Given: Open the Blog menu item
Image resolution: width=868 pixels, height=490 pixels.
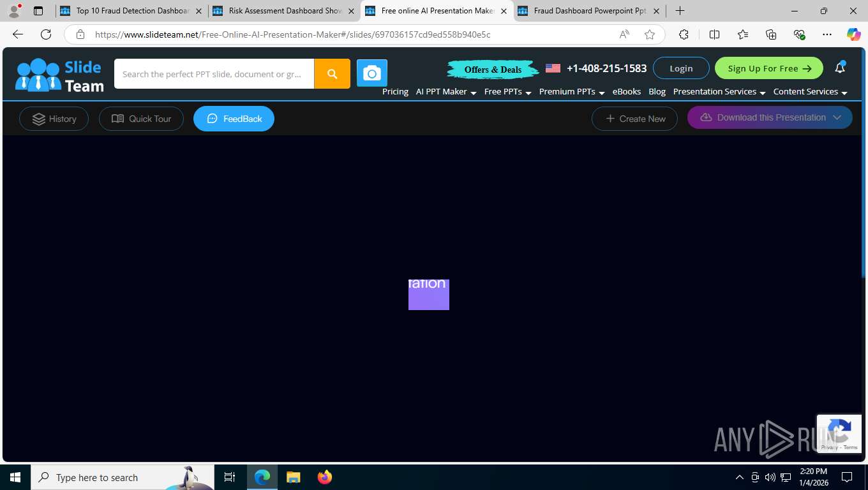Looking at the screenshot, I should point(657,91).
